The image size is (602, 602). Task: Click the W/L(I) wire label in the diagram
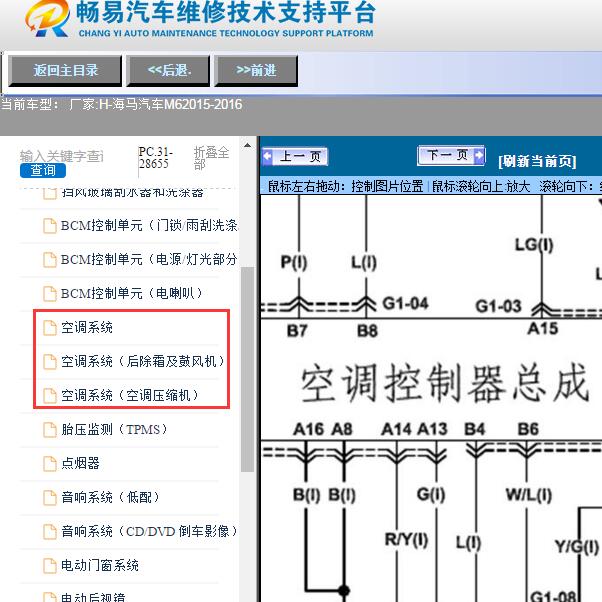pos(529,495)
